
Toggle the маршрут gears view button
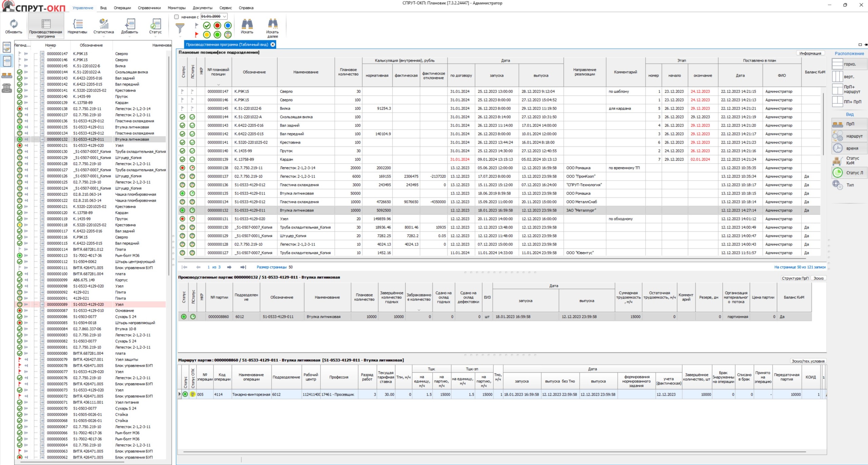pyautogui.click(x=837, y=136)
